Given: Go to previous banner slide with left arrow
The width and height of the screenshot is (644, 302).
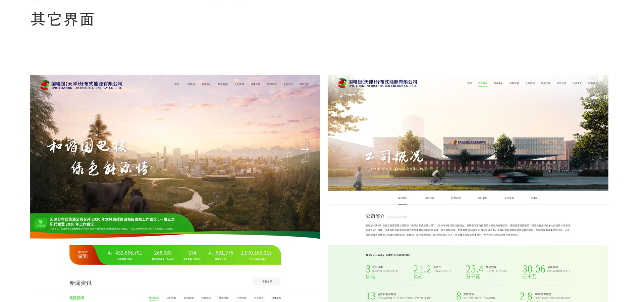Looking at the screenshot, I should 305,162.
